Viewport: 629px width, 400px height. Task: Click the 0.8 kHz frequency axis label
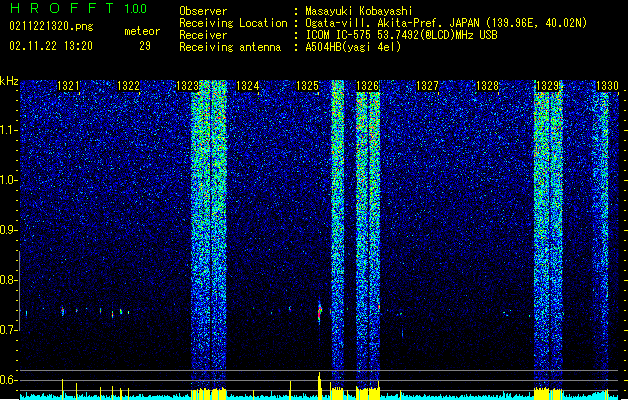[8, 280]
